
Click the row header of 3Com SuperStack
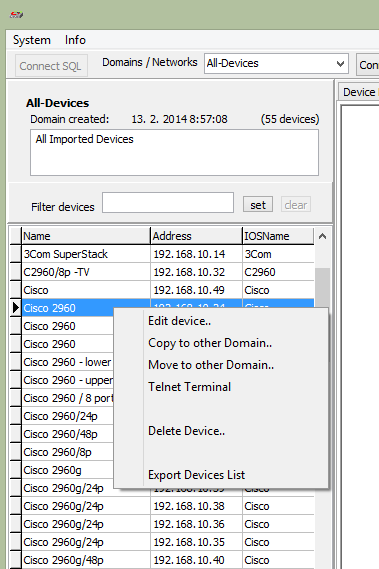(x=16, y=254)
